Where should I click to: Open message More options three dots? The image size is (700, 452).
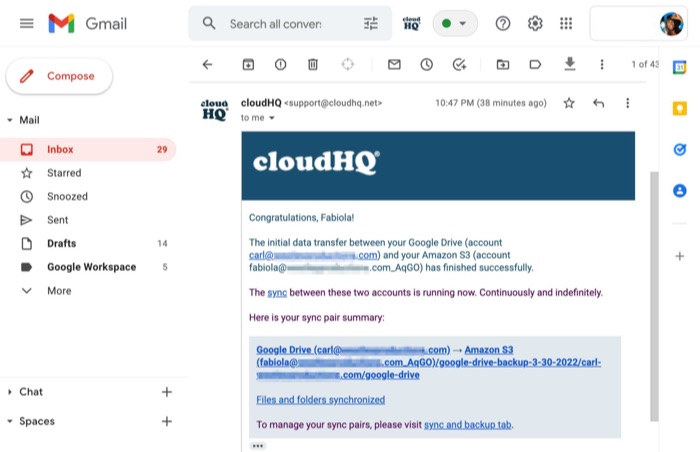click(627, 103)
